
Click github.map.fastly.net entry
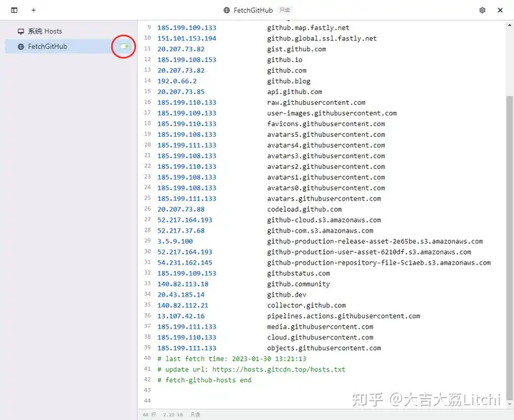click(308, 28)
